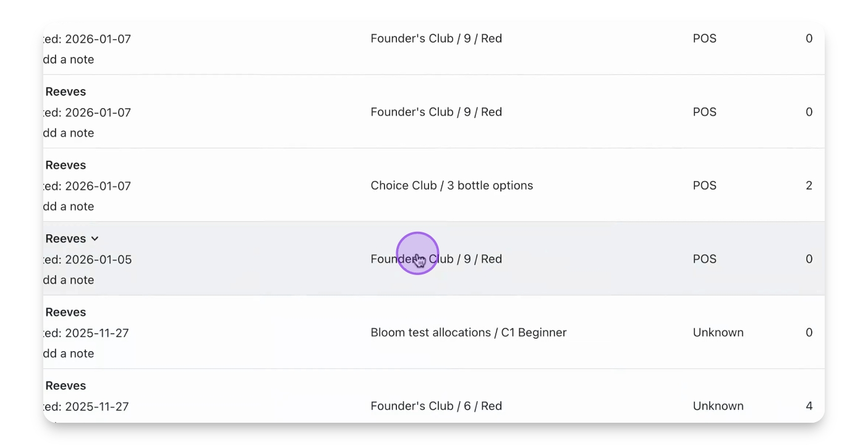Click POS in the Choice Club row
868x445 pixels.
(x=704, y=185)
